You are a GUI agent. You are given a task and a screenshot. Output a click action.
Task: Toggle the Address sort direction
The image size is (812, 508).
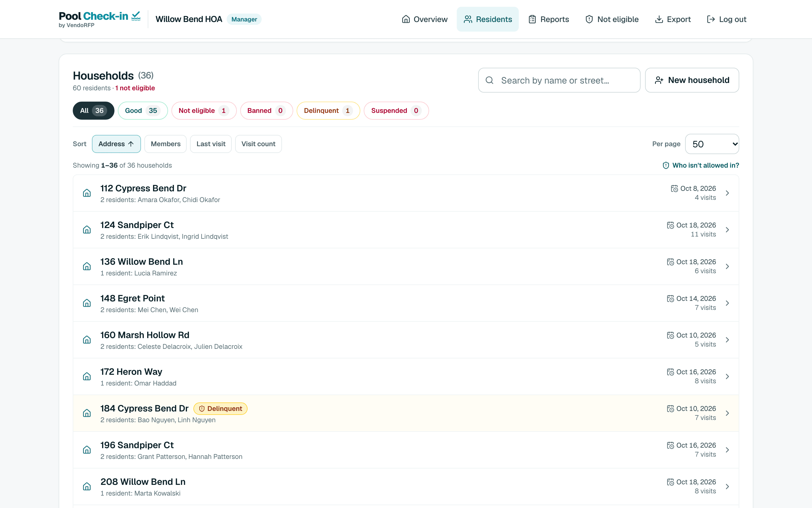[x=116, y=144]
